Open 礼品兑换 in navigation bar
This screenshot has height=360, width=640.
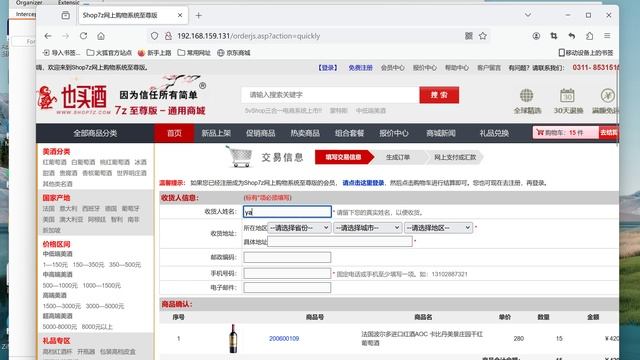[x=494, y=133]
